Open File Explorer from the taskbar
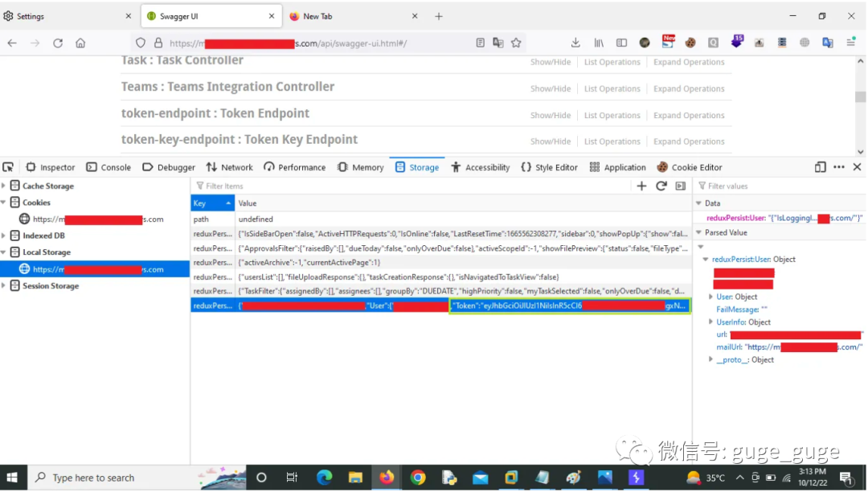 click(355, 478)
